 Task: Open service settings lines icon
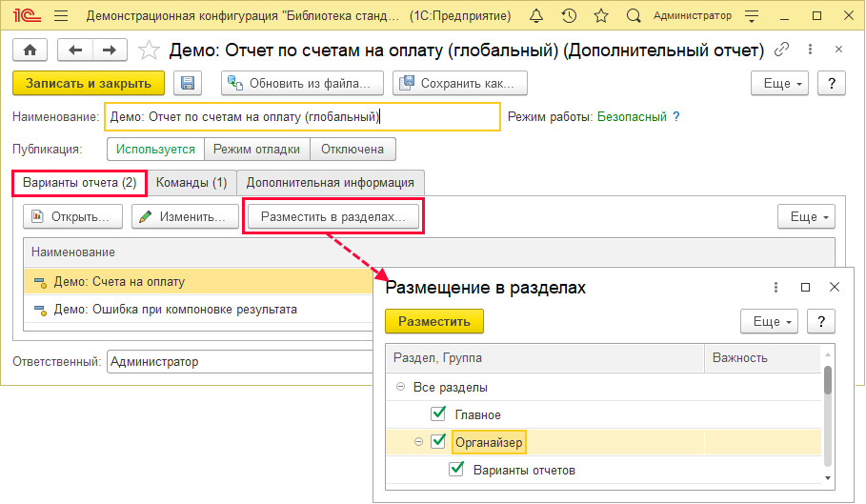(x=752, y=15)
